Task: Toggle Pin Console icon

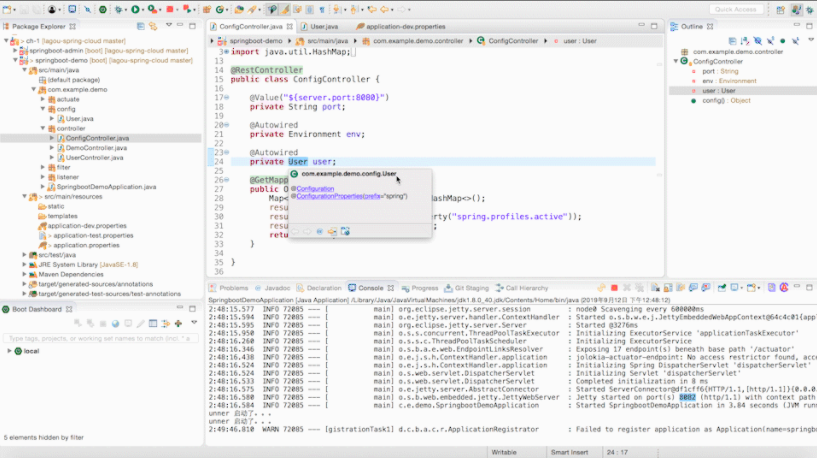Action: (x=722, y=288)
